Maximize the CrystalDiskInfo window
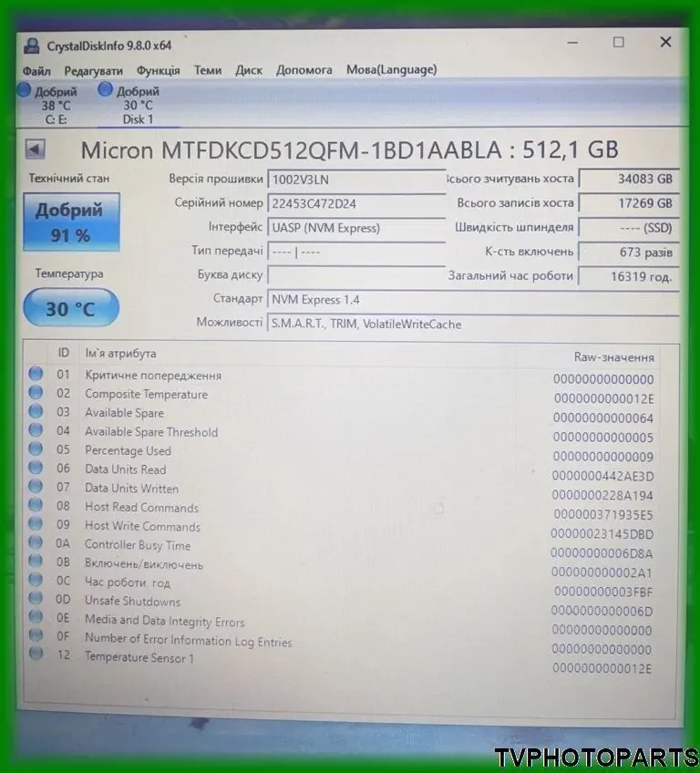 [618, 43]
